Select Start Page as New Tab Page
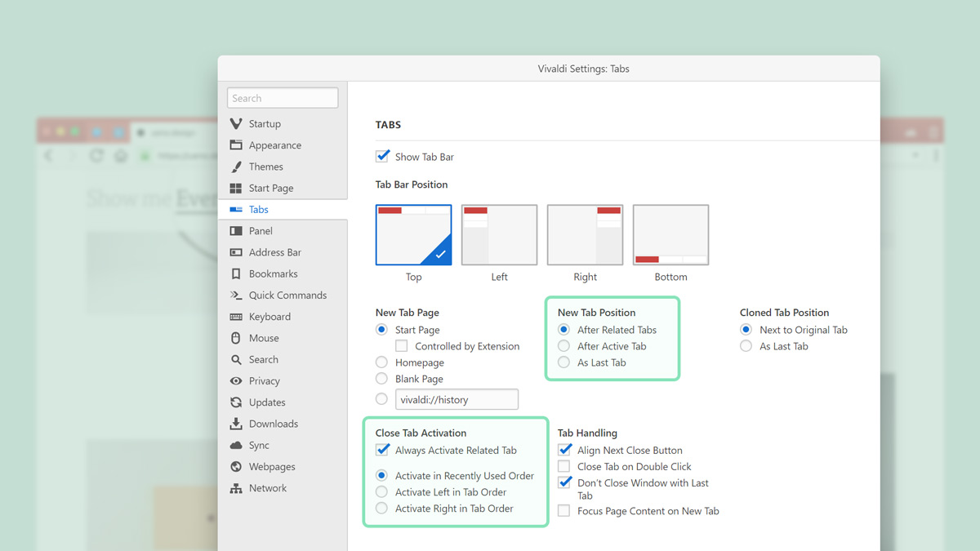This screenshot has width=980, height=551. pos(381,330)
